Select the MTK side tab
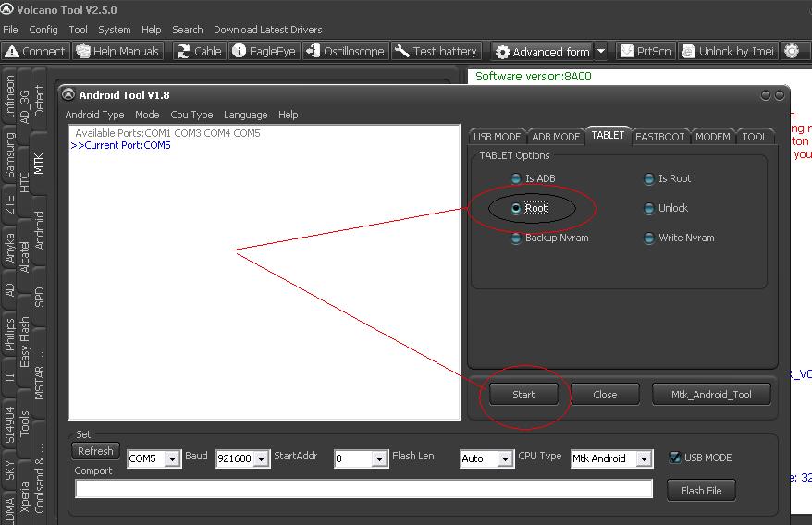The width and height of the screenshot is (812, 525). pyautogui.click(x=38, y=165)
